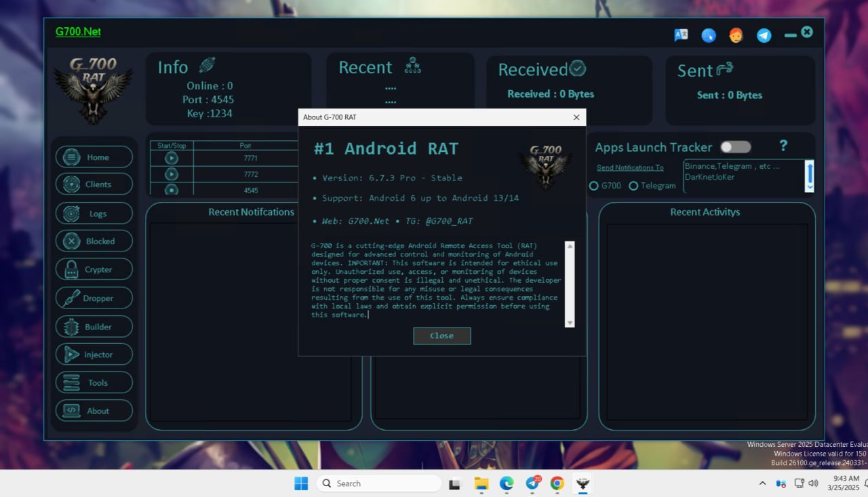Go to the Home section
The height and width of the screenshot is (497, 868).
click(94, 157)
